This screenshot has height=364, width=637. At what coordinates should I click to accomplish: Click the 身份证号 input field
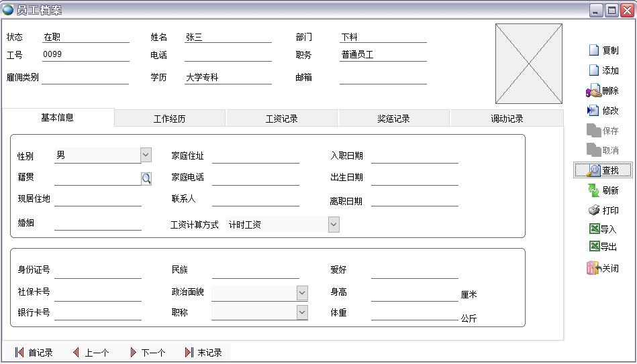98,270
